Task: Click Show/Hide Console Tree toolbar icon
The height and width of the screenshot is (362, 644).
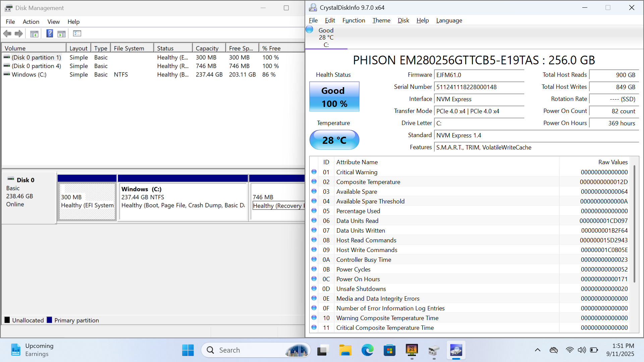Action: pos(34,34)
